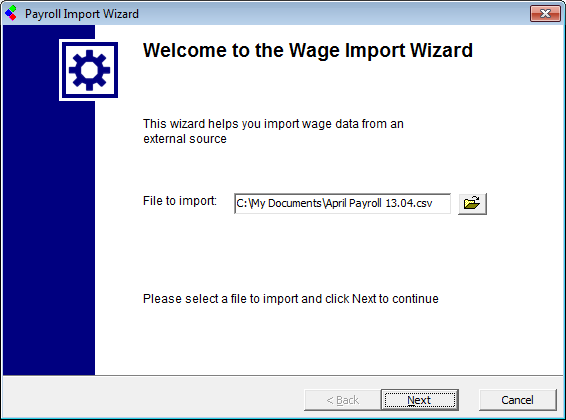Click the 'File to import:' label

coord(180,201)
